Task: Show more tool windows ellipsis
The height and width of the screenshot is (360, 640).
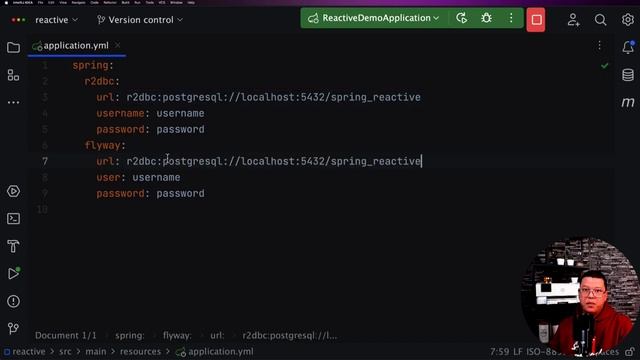Action: pos(13,102)
